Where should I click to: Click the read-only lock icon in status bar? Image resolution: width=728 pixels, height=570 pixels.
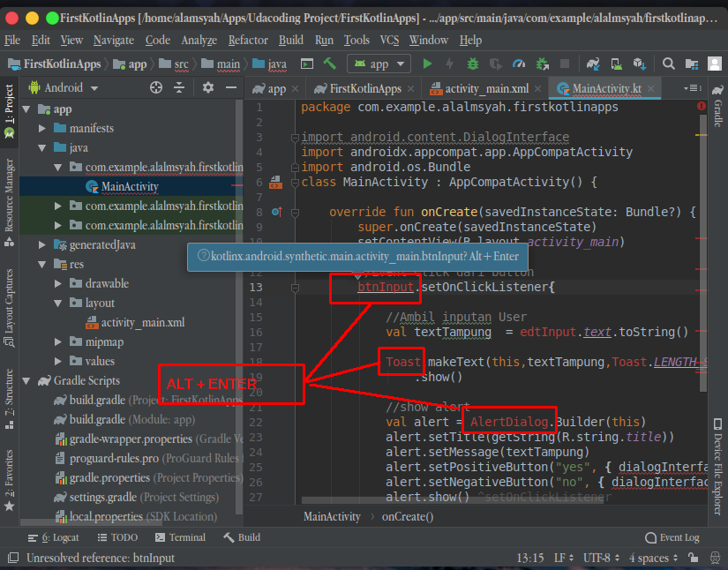coord(694,558)
